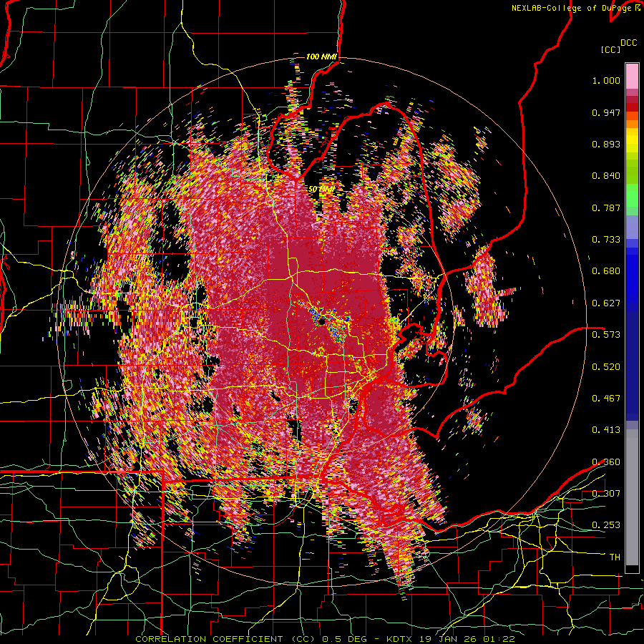Screen dimensions: 644x644
Task: Click the 100 NMI range ring label
Action: [321, 57]
